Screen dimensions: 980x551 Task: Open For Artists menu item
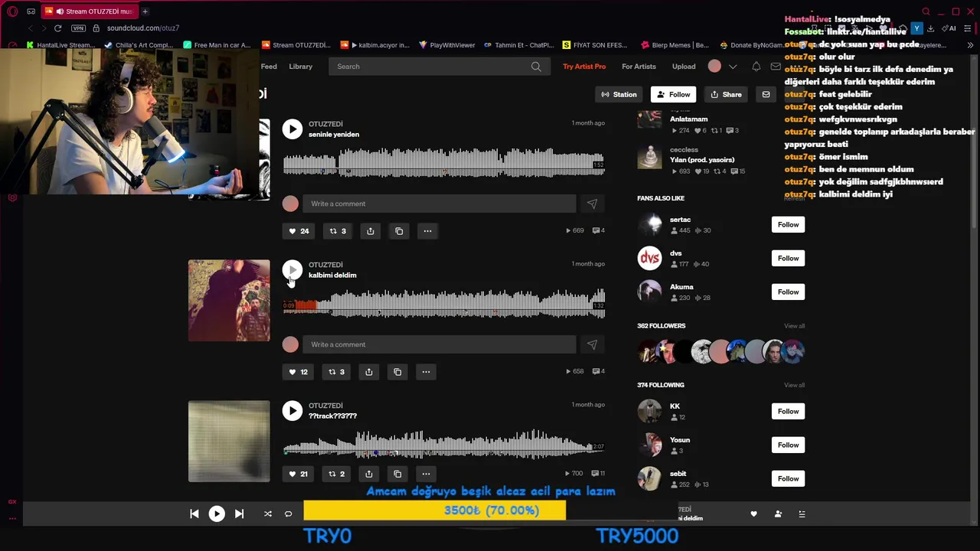(639, 67)
